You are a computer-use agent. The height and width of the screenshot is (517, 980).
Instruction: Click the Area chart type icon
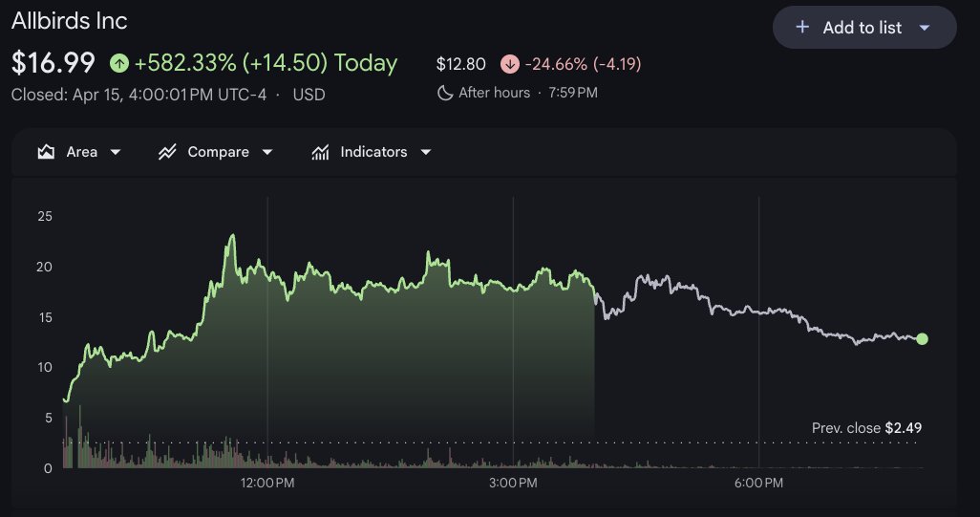click(x=46, y=152)
